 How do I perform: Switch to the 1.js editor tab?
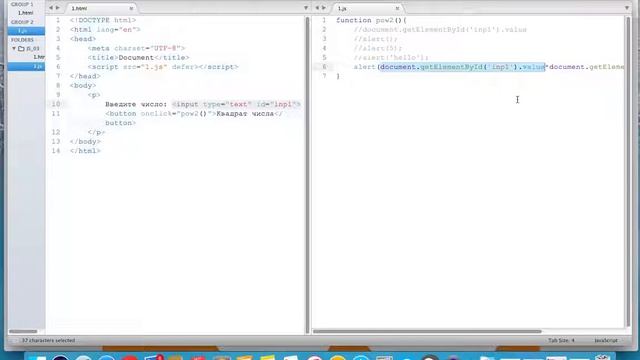point(366,8)
